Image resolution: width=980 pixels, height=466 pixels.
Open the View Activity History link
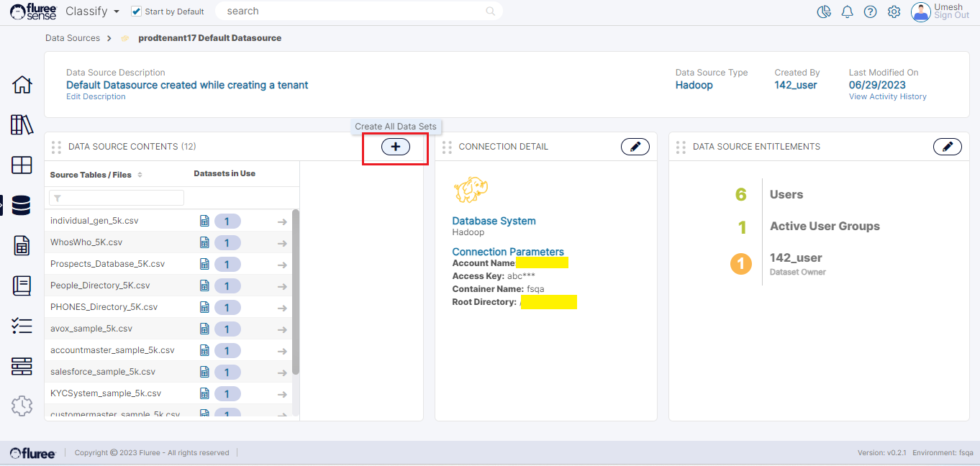887,96
